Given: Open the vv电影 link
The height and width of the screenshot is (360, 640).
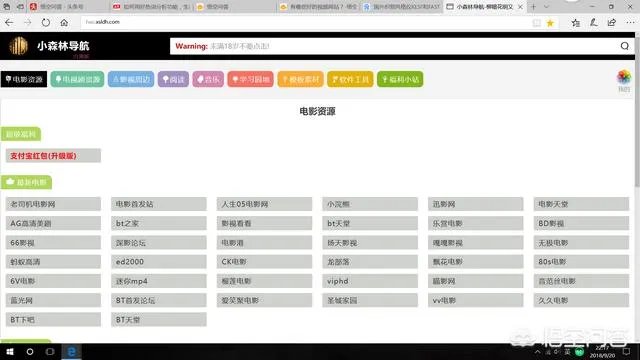Looking at the screenshot, I should click(476, 300).
